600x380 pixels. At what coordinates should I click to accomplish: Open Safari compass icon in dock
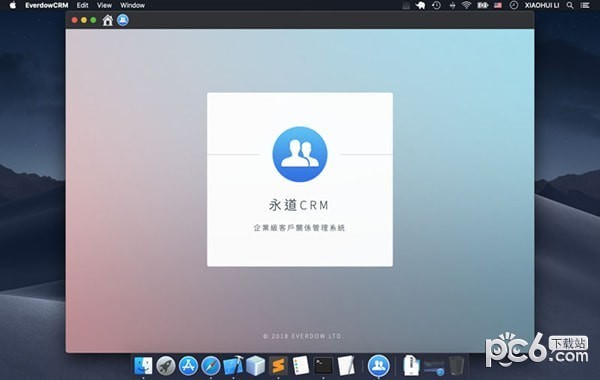[211, 366]
